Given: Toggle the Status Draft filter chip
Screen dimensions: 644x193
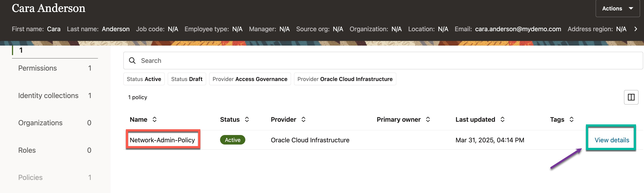Looking at the screenshot, I should pos(187,79).
